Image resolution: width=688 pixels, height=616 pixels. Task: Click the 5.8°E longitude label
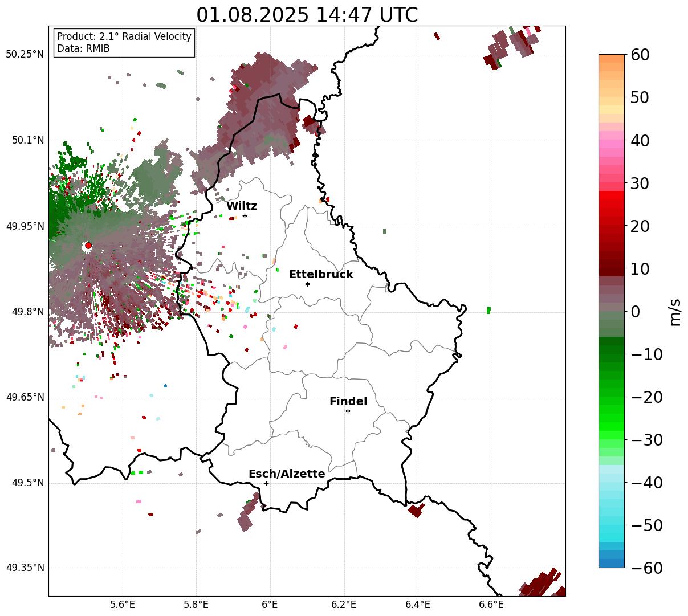[x=196, y=605]
